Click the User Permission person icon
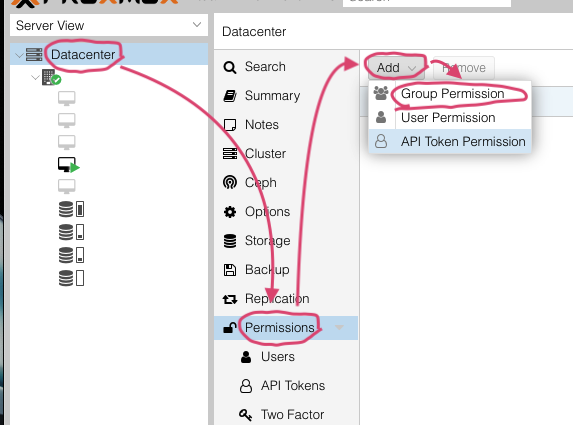573x425 pixels. tap(381, 117)
